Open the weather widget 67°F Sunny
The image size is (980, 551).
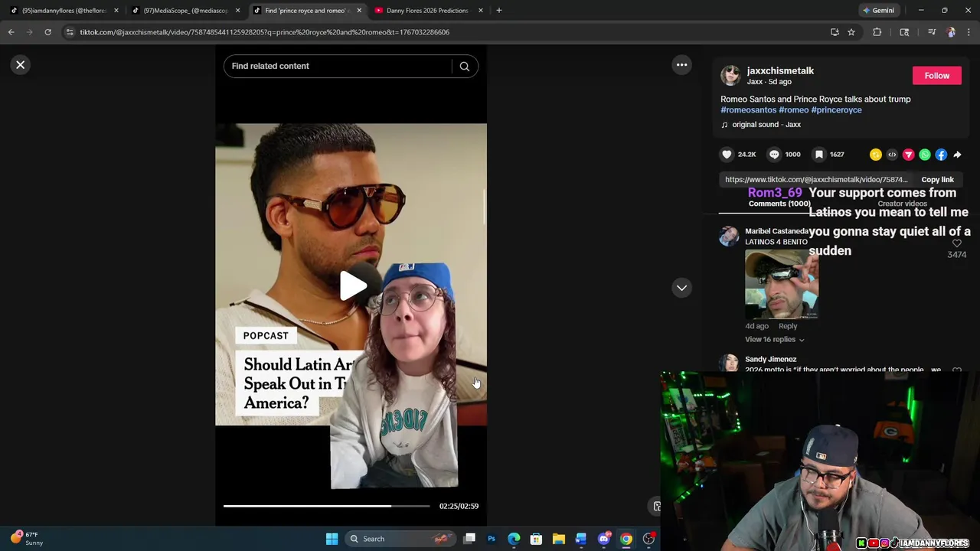tap(27, 539)
